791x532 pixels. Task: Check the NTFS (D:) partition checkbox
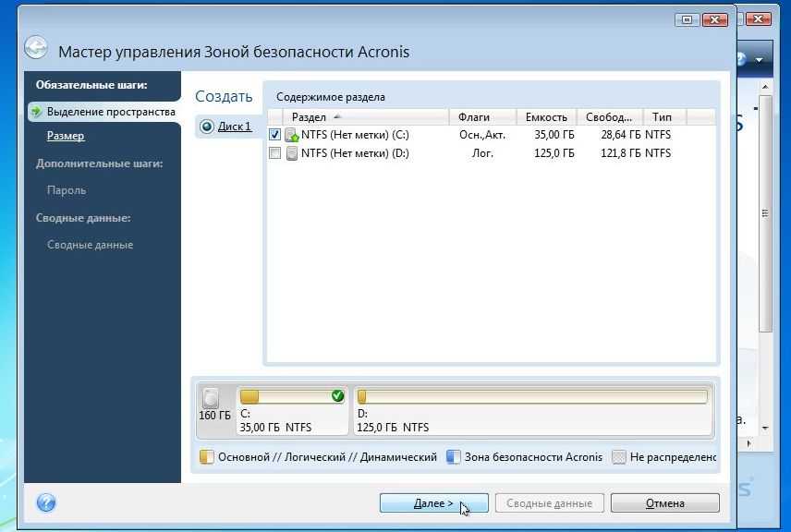click(274, 153)
